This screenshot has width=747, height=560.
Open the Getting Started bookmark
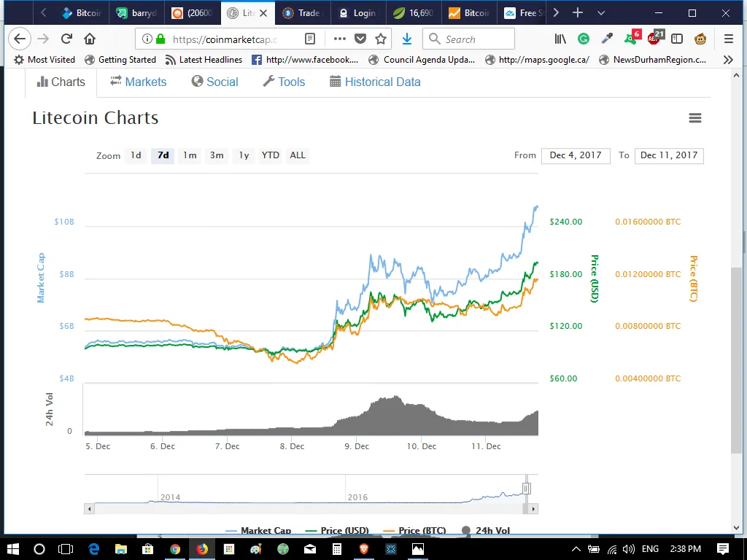[120, 60]
